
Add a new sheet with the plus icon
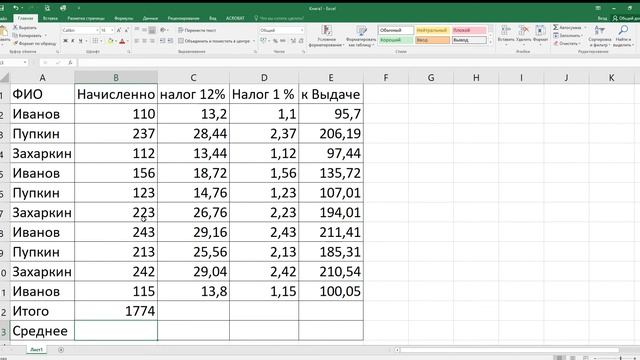point(61,350)
